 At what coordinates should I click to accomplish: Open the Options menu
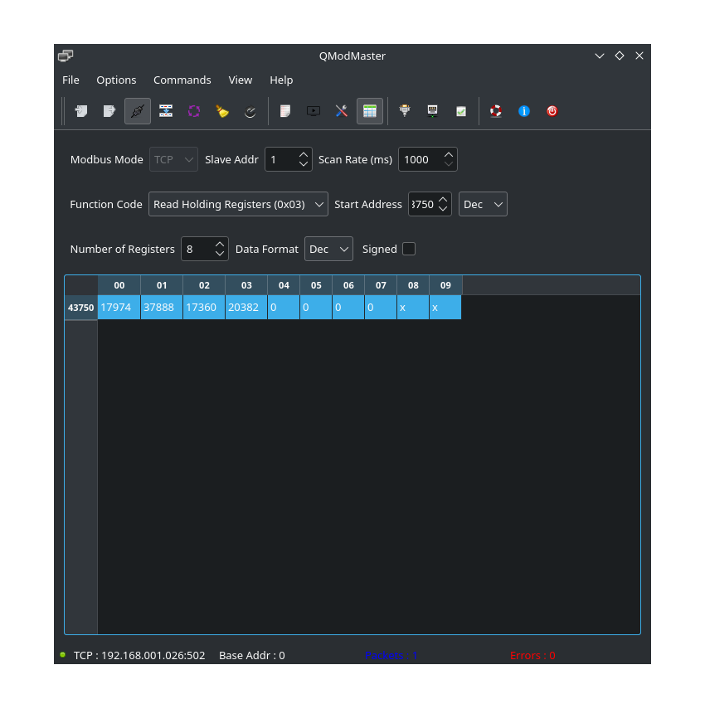click(116, 80)
